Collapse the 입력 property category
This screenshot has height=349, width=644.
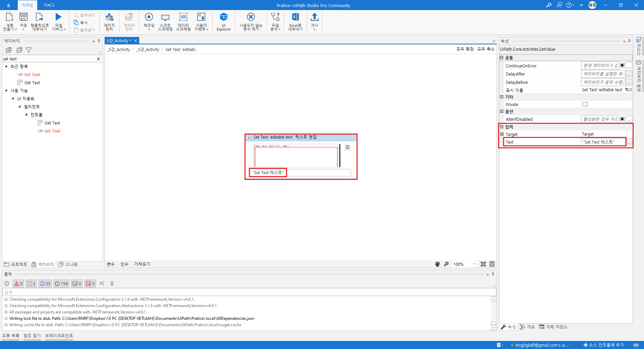click(x=502, y=127)
